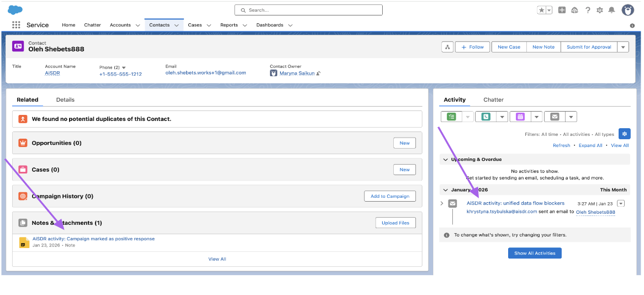644x295 pixels.
Task: Click the purple Contact record icon
Action: [x=18, y=46]
